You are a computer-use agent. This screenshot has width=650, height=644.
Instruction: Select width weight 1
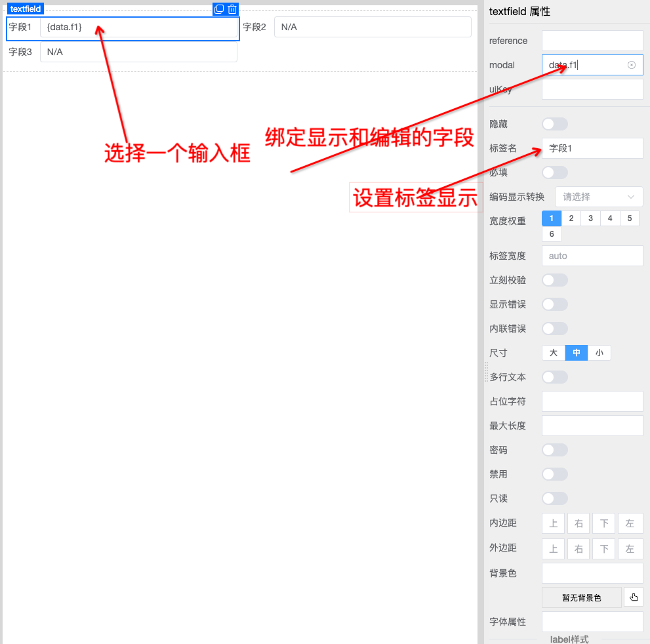click(x=552, y=218)
